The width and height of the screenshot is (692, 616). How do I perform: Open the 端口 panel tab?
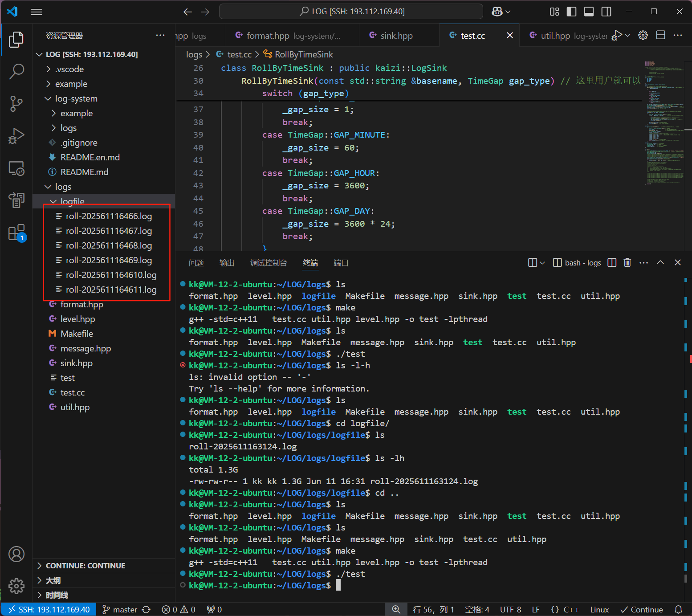point(341,263)
